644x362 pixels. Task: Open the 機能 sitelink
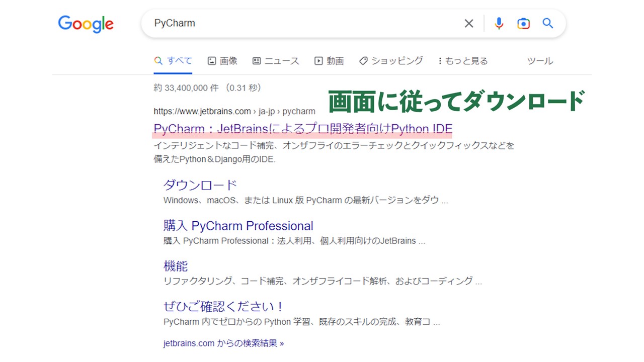(x=176, y=266)
